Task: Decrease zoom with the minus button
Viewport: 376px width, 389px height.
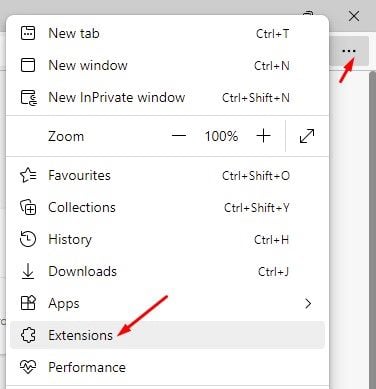Action: coord(179,136)
